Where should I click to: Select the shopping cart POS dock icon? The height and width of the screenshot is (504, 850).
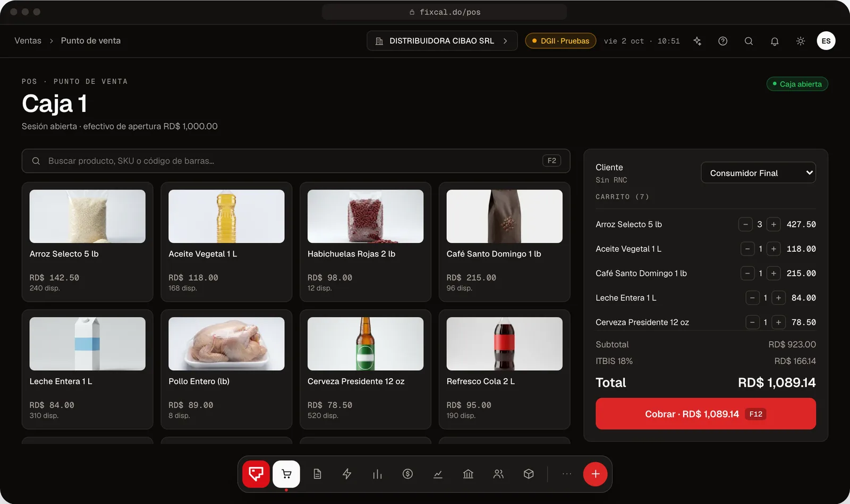(x=286, y=474)
